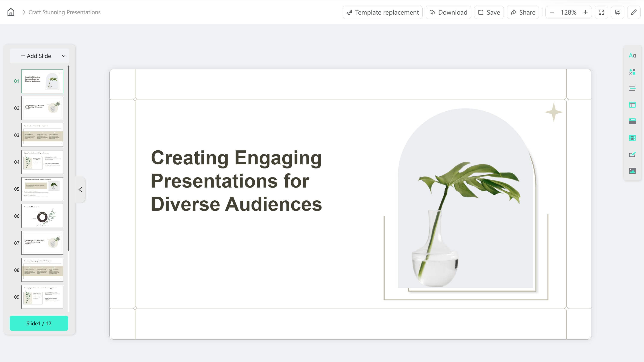Add a new slide
This screenshot has width=644, height=362.
click(x=36, y=56)
